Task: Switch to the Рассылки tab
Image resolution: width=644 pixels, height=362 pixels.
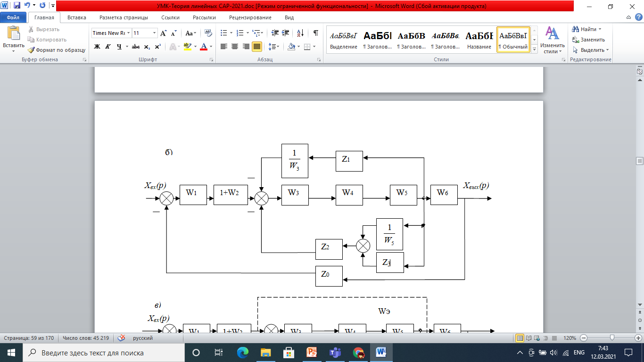Action: pos(204,17)
